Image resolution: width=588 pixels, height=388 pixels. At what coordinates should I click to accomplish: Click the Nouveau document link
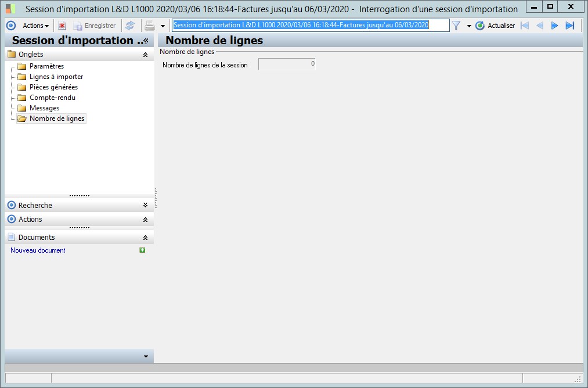38,250
